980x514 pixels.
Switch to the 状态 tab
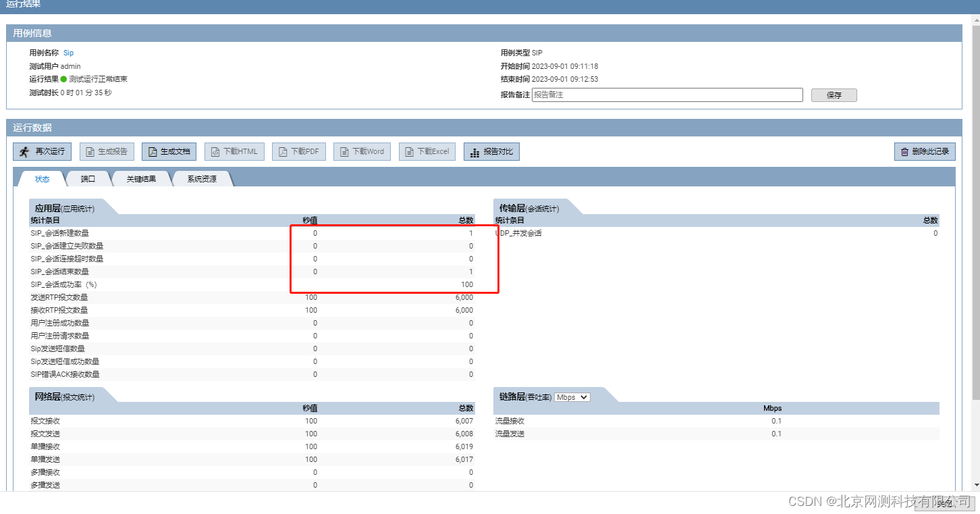click(x=42, y=179)
